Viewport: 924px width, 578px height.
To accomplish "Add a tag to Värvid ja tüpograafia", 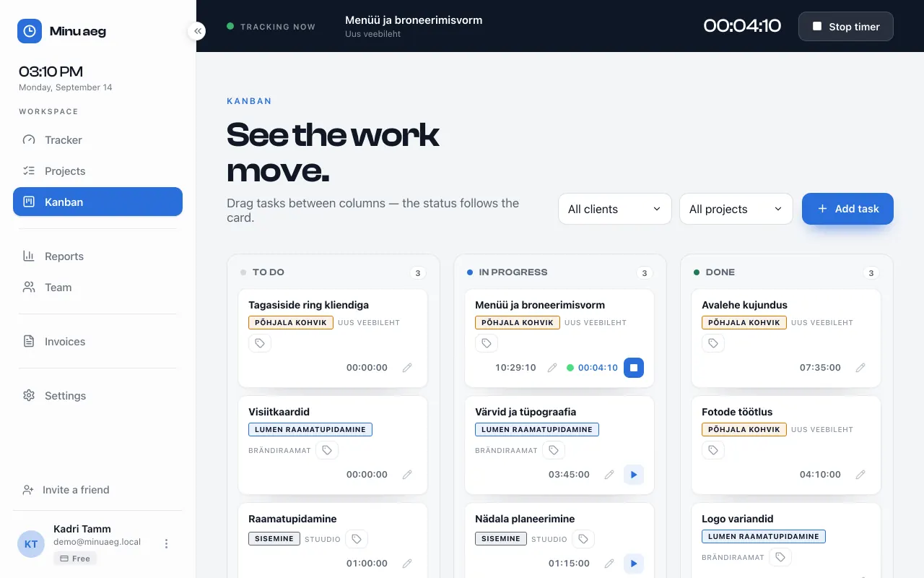I will pos(554,450).
